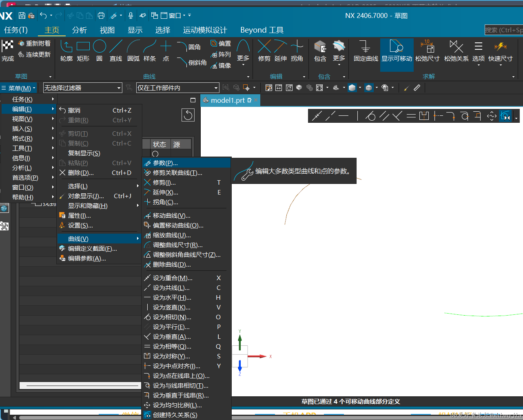Select the Arc (圆弧) tool
523x420 pixels.
(133, 51)
